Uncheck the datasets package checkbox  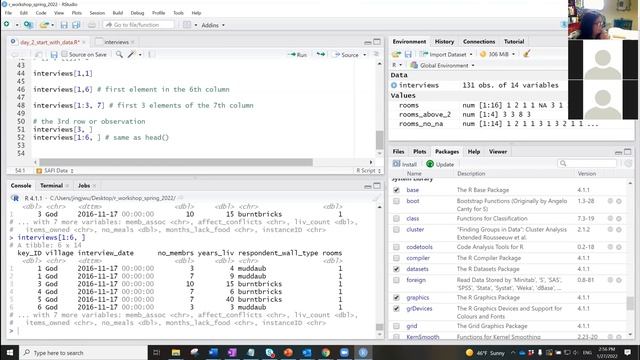(396, 269)
